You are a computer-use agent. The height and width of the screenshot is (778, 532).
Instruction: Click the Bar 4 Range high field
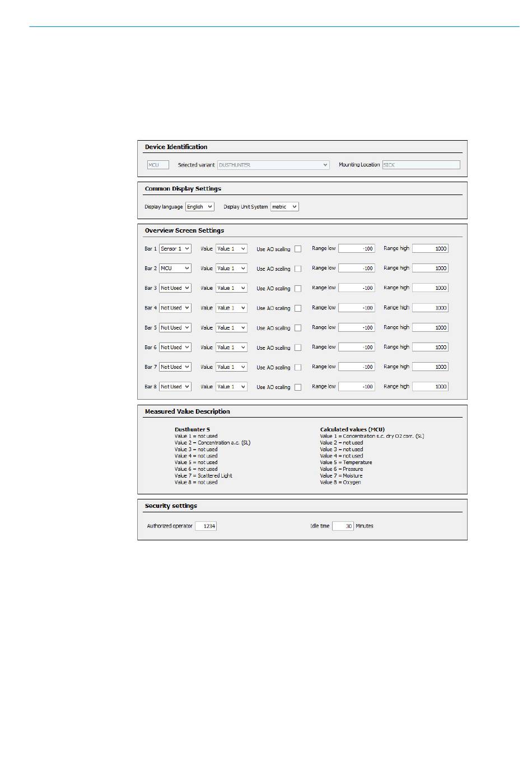coord(430,308)
